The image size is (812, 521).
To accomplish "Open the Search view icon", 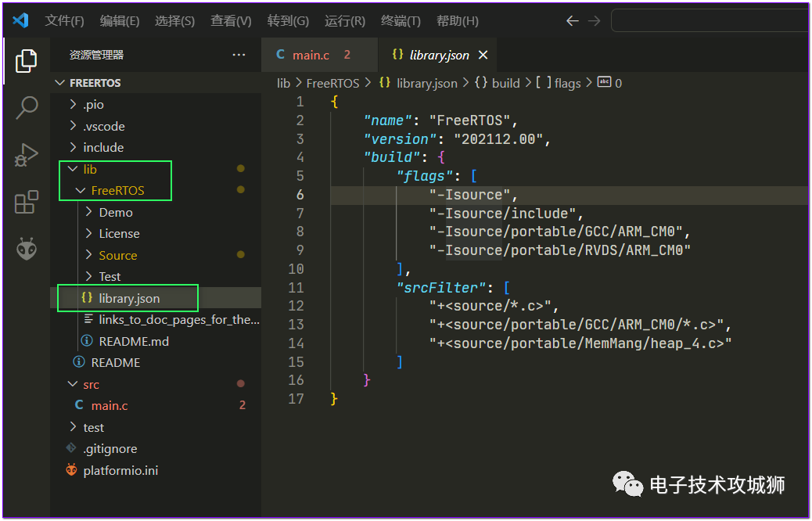I will coord(27,108).
